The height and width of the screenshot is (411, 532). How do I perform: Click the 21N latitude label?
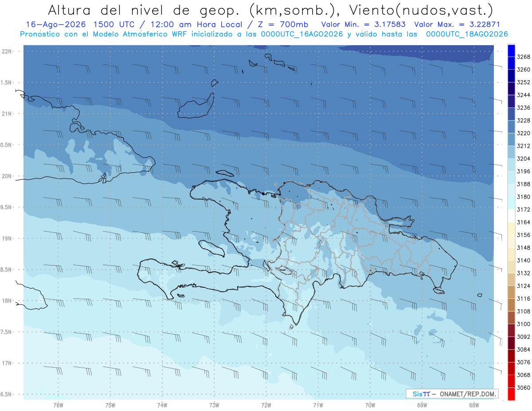click(x=7, y=114)
